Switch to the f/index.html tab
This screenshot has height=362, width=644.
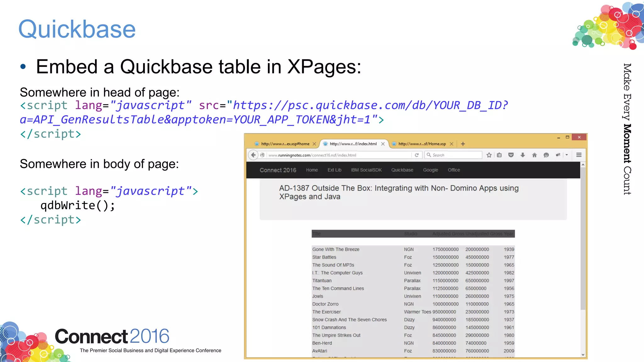pos(353,144)
